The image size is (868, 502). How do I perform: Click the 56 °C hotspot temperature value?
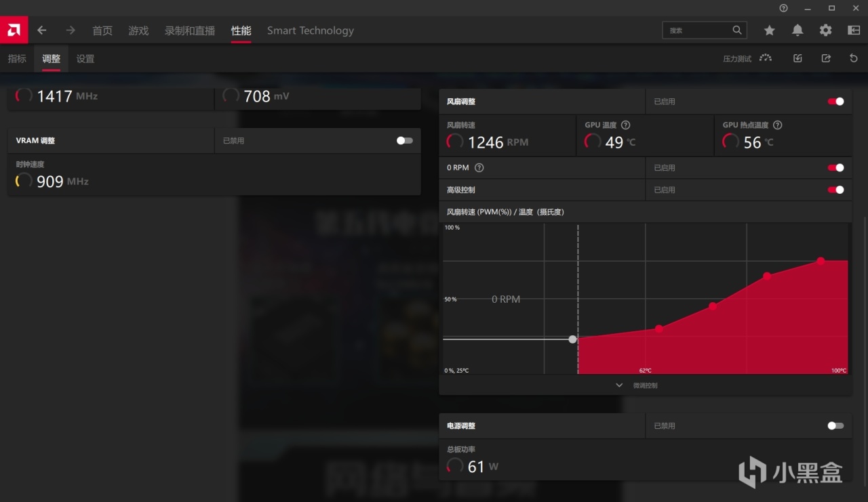pyautogui.click(x=758, y=142)
